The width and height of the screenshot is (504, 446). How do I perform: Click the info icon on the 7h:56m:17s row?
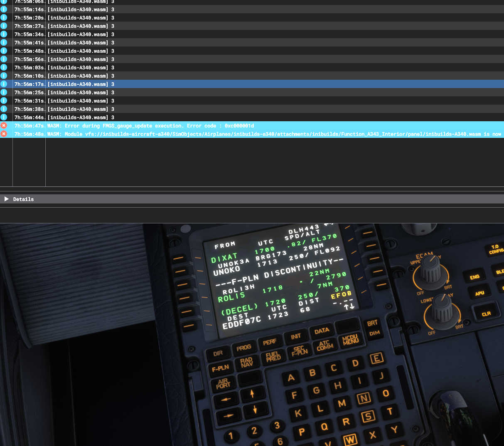coord(4,84)
